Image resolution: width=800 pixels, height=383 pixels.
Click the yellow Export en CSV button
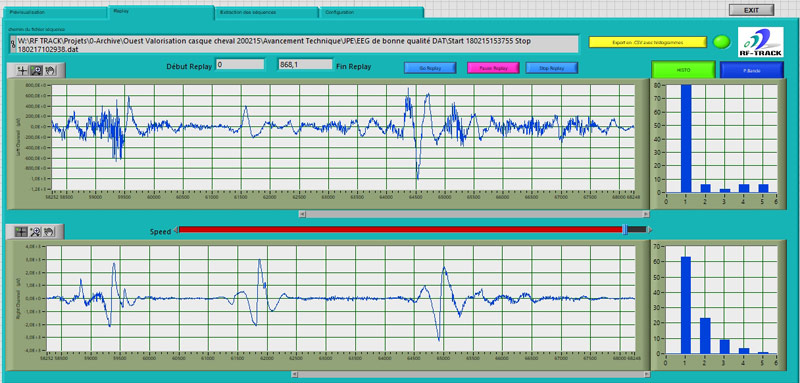click(647, 42)
